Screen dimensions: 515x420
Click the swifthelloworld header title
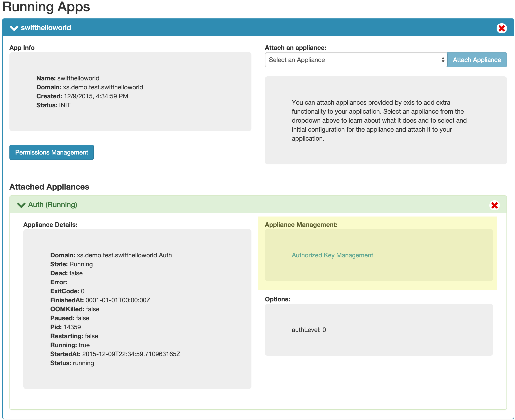[x=46, y=28]
